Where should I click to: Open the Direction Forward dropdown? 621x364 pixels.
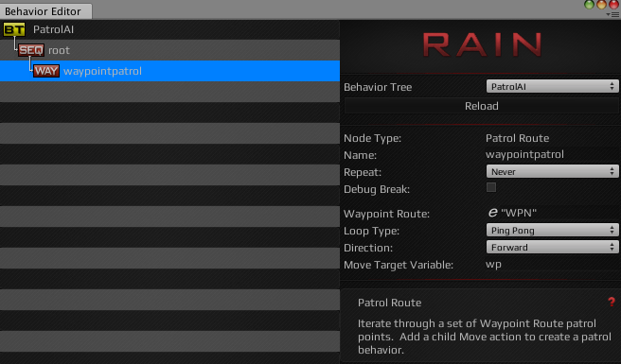point(552,247)
